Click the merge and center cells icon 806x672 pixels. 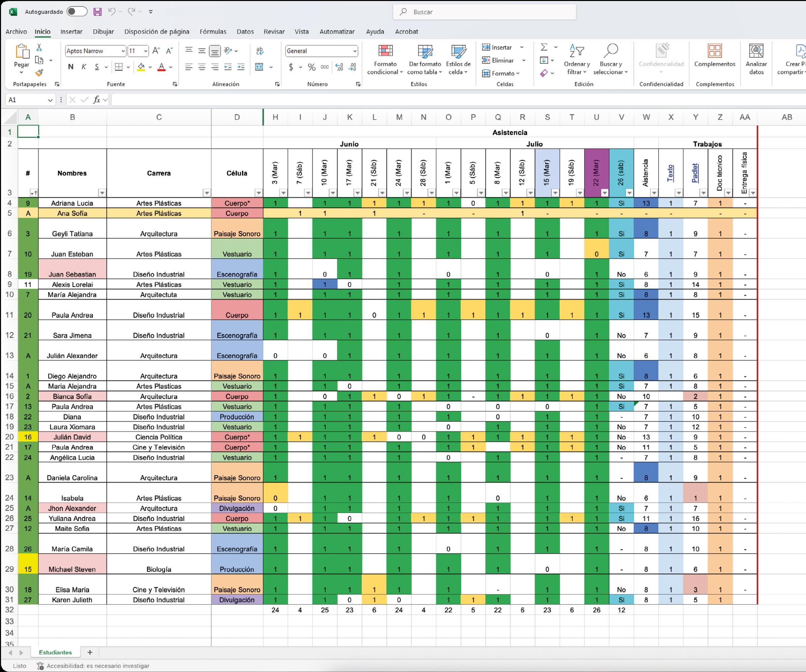coord(260,67)
